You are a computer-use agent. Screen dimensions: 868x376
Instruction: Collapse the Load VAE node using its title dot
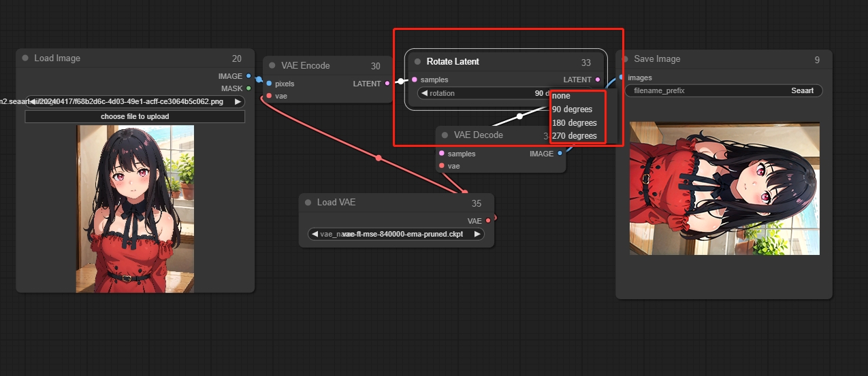click(308, 203)
